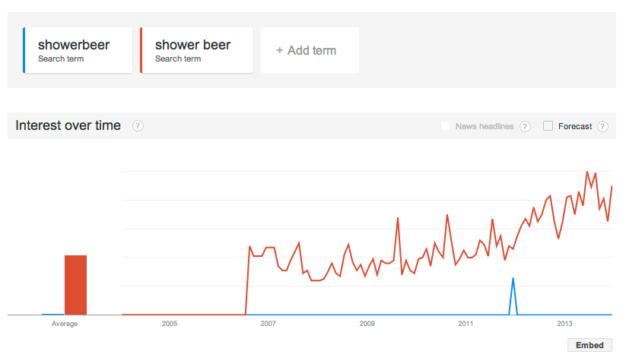This screenshot has width=623, height=364.
Task: Click the Embed button
Action: [590, 345]
